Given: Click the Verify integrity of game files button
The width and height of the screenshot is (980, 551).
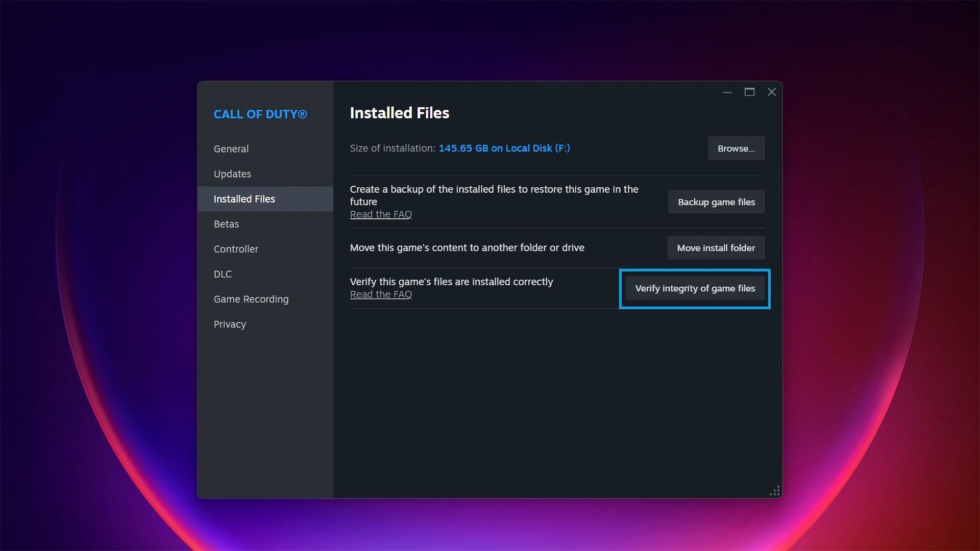Looking at the screenshot, I should pos(695,288).
